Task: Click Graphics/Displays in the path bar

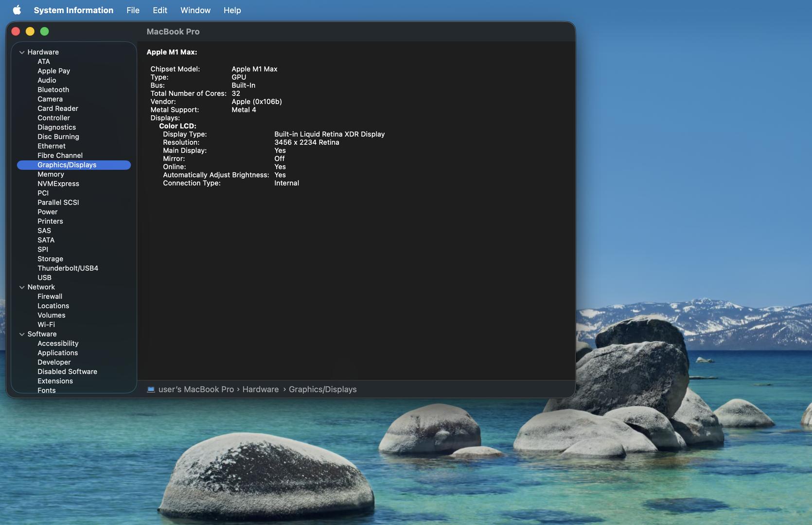Action: (x=322, y=389)
